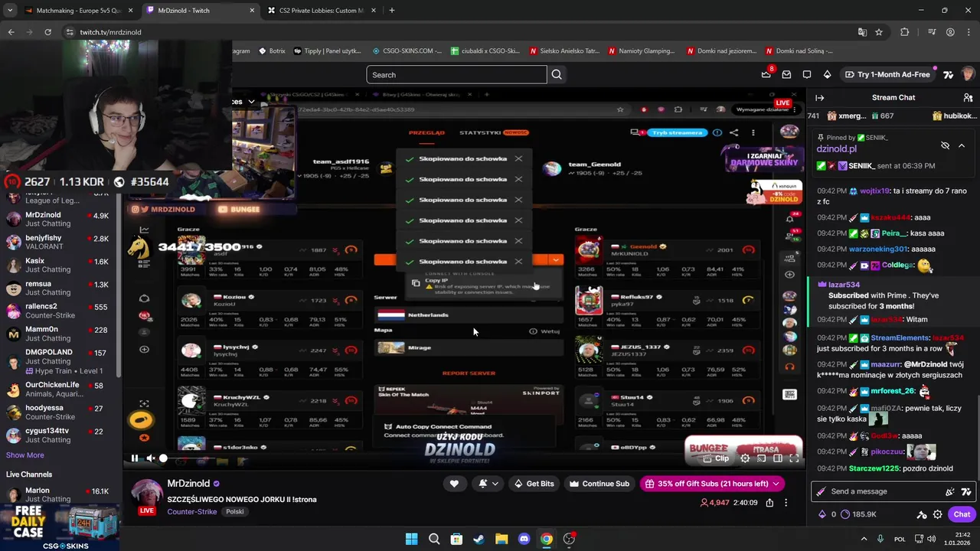
Task: Hide the pinned chat message
Action: [x=945, y=145]
